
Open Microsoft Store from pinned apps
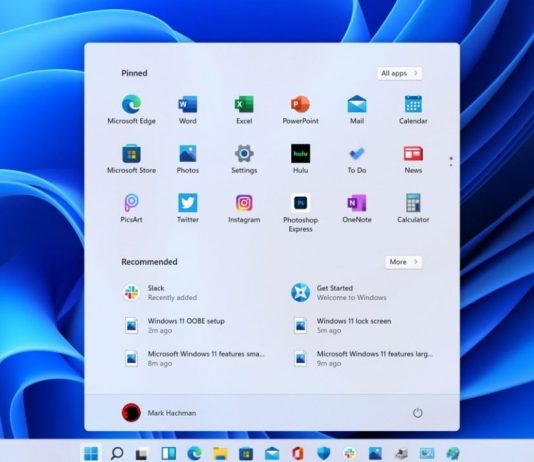pos(131,159)
